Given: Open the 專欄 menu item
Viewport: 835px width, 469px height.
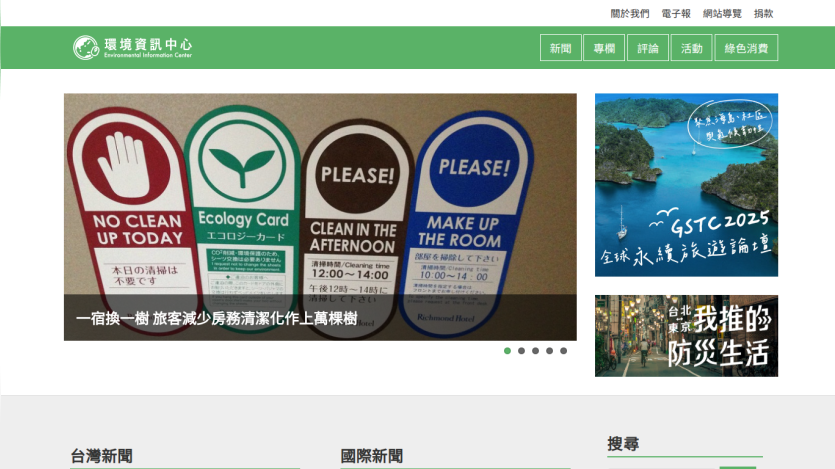Looking at the screenshot, I should click(604, 48).
